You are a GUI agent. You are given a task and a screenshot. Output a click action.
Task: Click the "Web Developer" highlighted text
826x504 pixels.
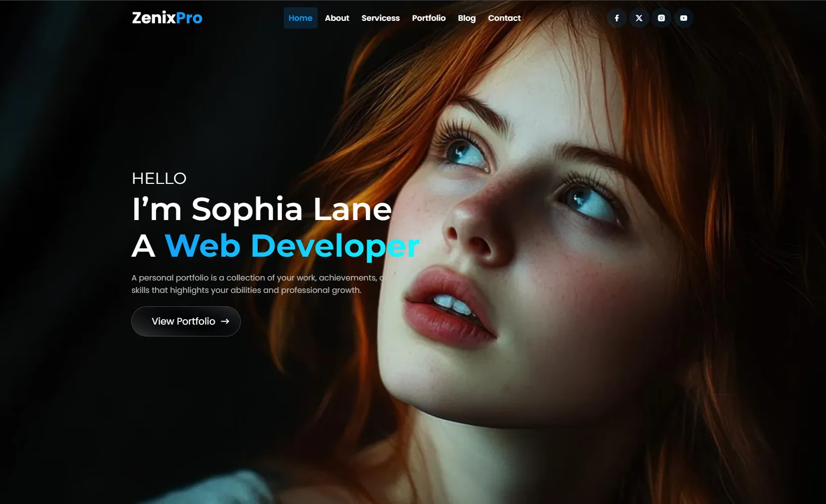point(292,246)
